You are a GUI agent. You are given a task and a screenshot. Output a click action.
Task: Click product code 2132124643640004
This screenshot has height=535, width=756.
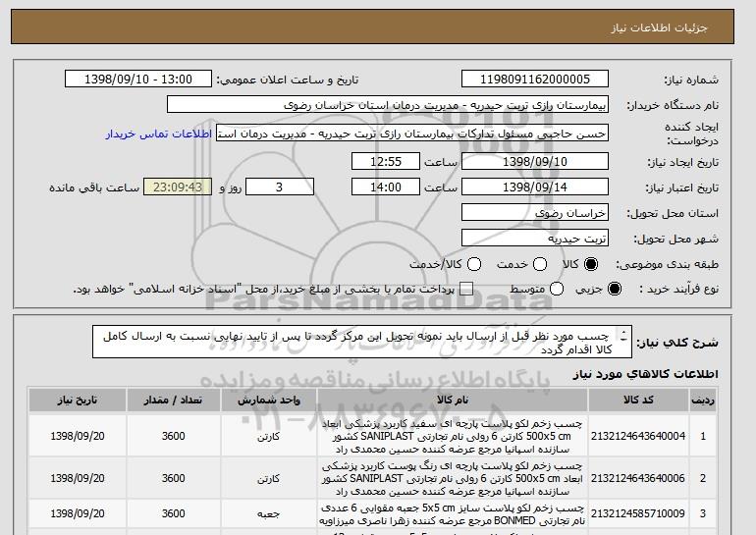tap(638, 436)
